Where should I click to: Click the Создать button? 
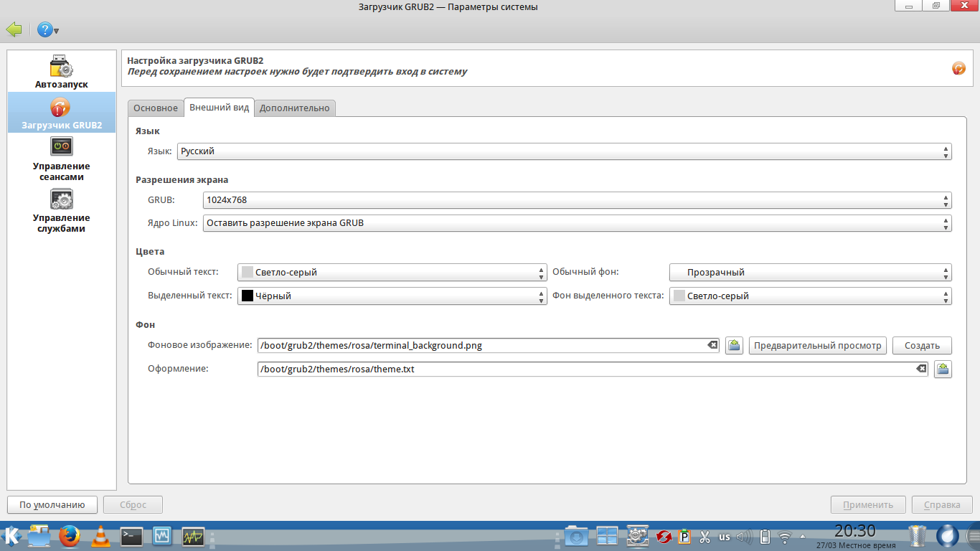pyautogui.click(x=922, y=346)
